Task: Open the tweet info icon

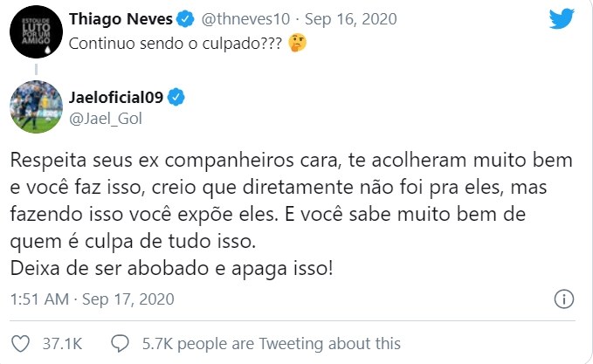Action: [x=564, y=299]
